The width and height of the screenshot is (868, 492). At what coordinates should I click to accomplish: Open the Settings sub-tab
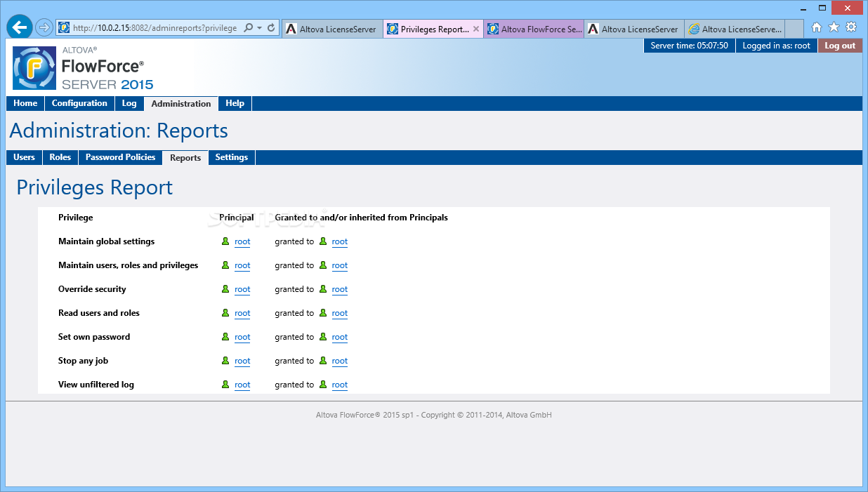tap(231, 157)
